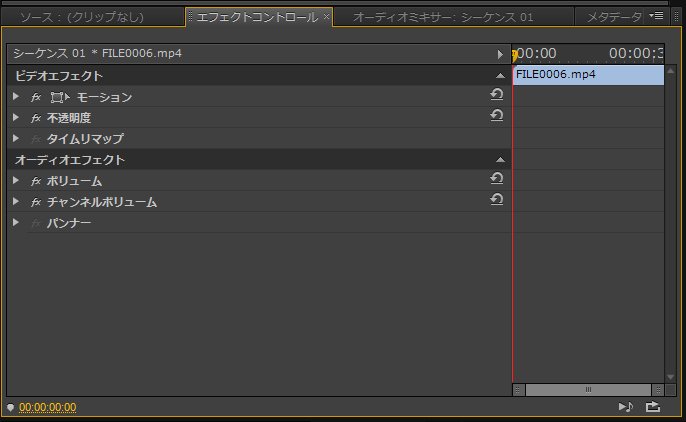Expand the タイムリマップ effect properties
Screen dimensions: 686x422
[16, 138]
